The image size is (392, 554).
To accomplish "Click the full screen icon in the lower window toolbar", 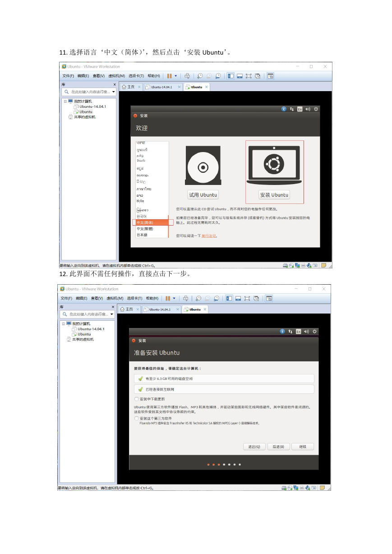I will pos(247,298).
